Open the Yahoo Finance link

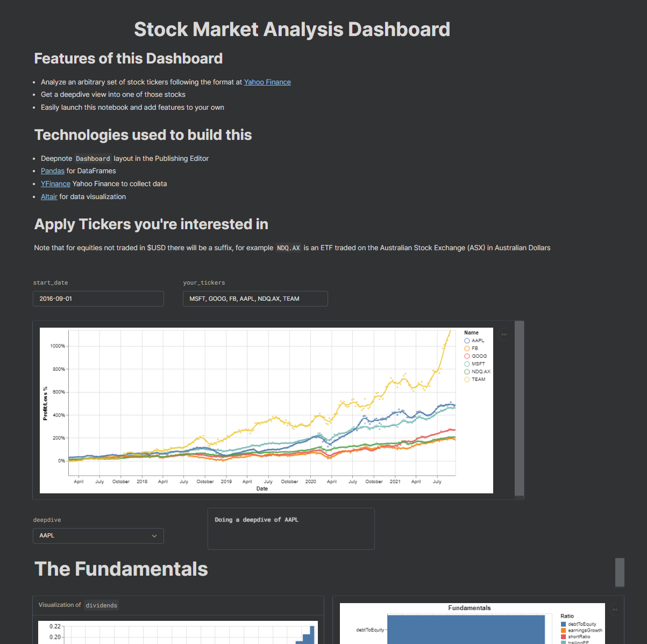[x=267, y=82]
